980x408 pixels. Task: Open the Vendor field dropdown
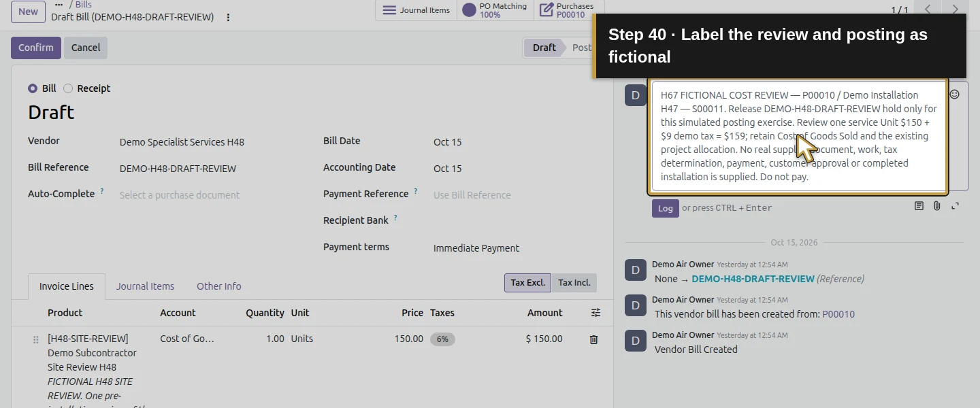pos(211,142)
